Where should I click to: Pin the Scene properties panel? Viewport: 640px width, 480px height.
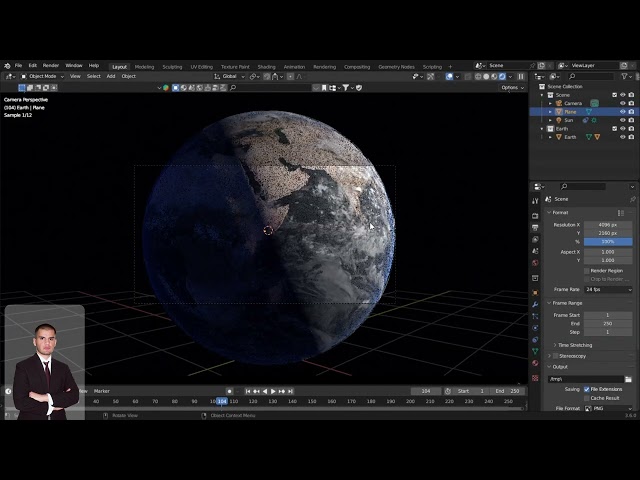click(x=633, y=199)
